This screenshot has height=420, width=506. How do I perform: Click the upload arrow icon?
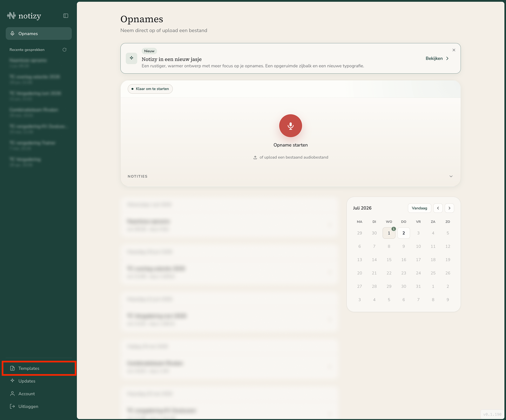[255, 157]
